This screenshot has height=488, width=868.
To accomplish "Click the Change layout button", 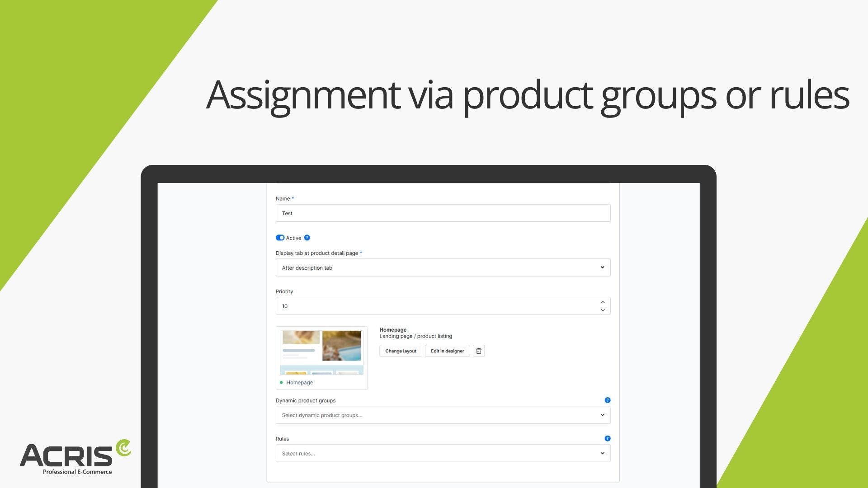I will [x=401, y=351].
